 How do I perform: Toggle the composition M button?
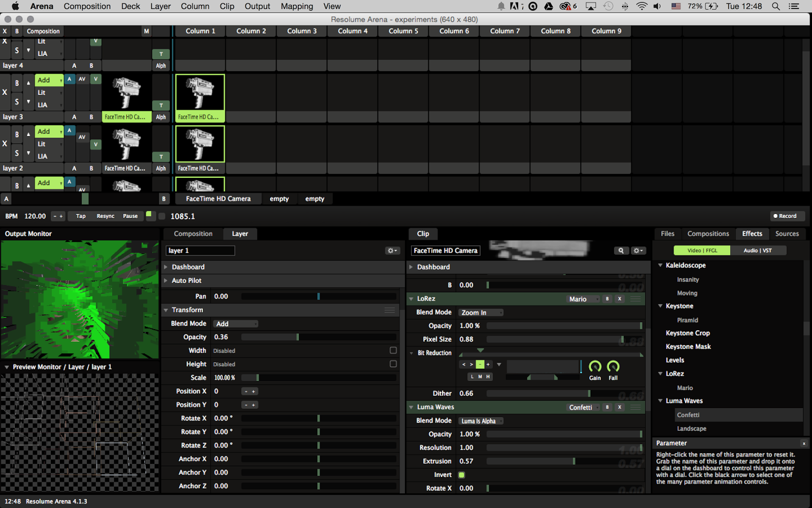pos(147,31)
